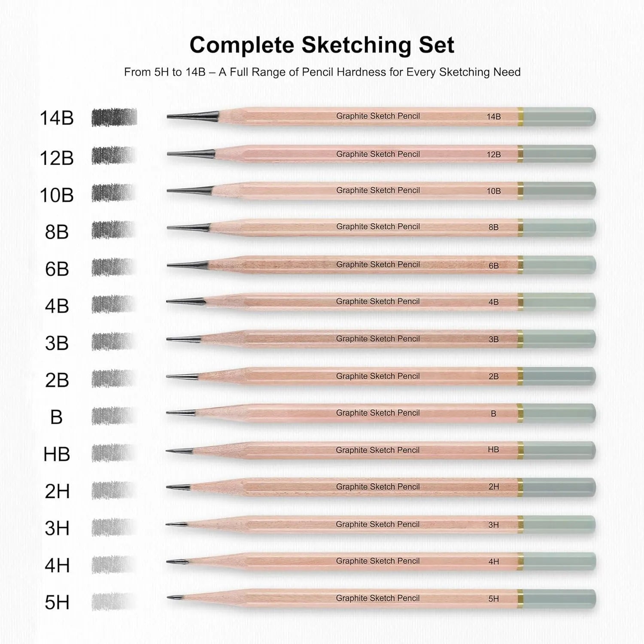Click "Graphite Sketch Pencil" text on the 4H pencil
Viewport: 644px width, 644px height.
(378, 561)
